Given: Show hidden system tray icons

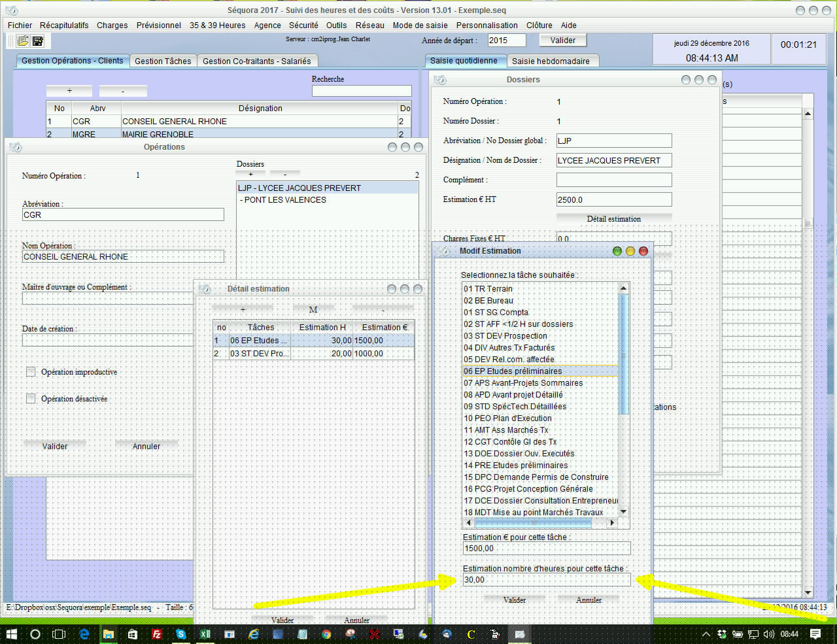Looking at the screenshot, I should click(x=706, y=634).
